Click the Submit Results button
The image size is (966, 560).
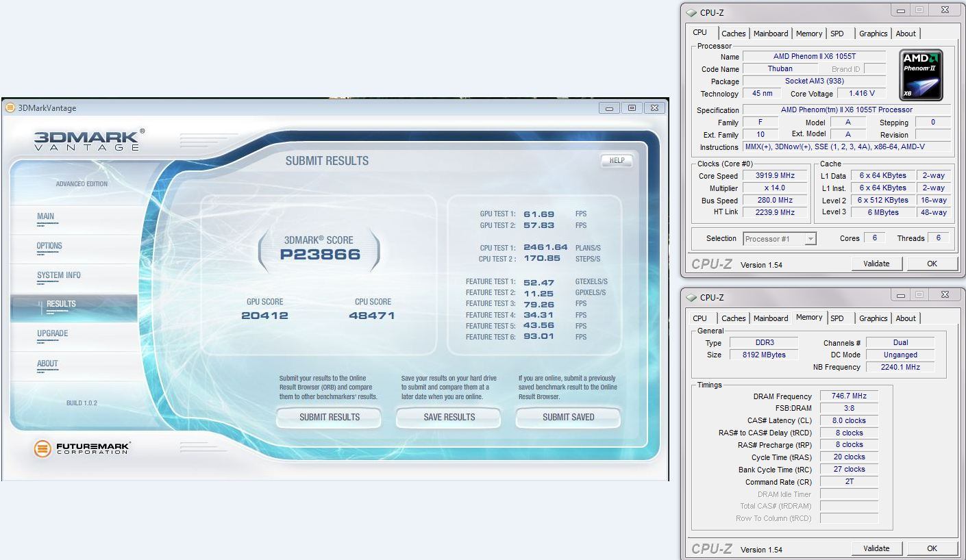[330, 417]
